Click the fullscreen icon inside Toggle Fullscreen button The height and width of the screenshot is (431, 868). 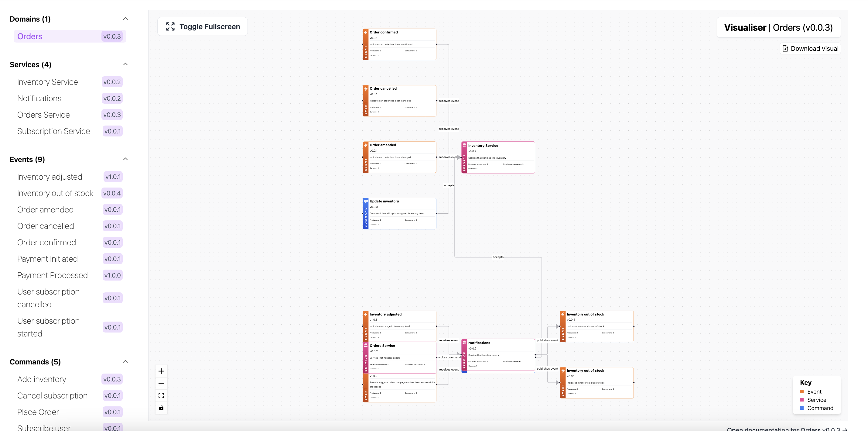pos(170,26)
